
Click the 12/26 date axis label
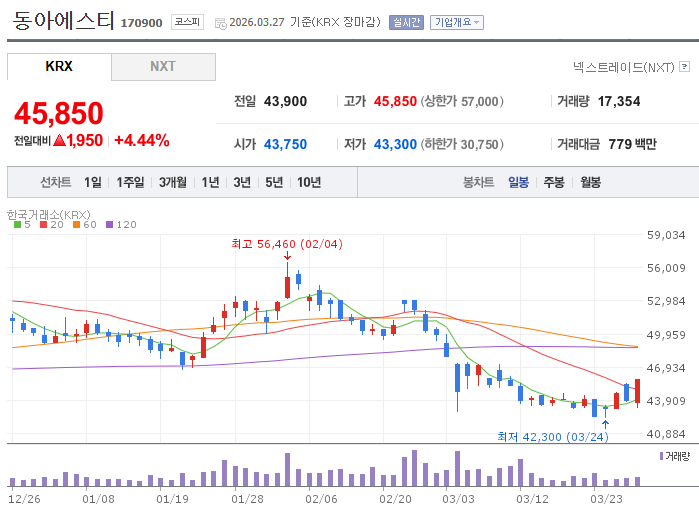(24, 499)
